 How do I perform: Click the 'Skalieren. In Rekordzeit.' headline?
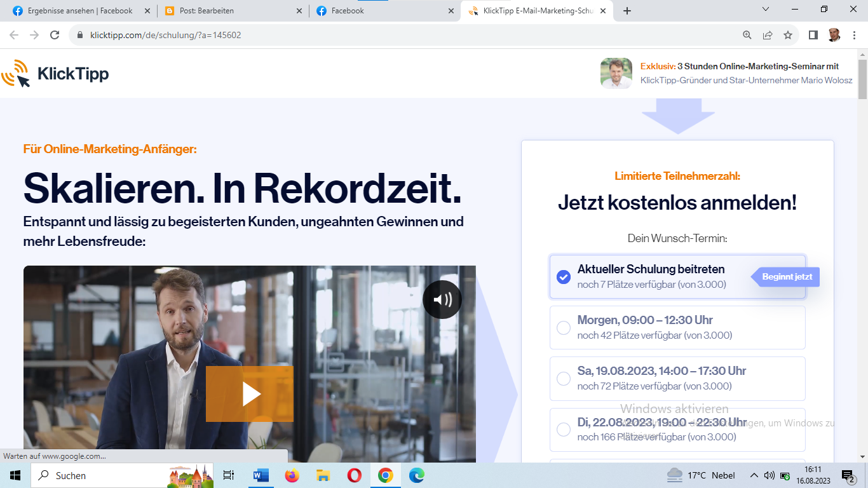point(242,187)
